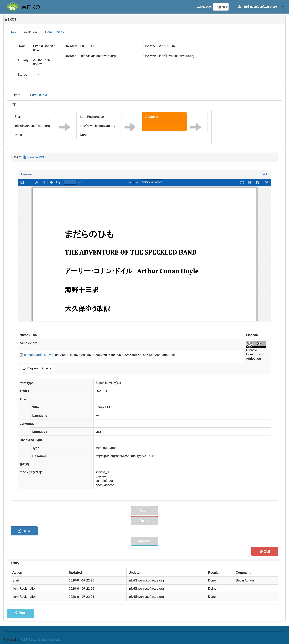Download the PDF from viewer toolbar
Image resolution: width=289 pixels, height=644 pixels.
click(x=257, y=182)
